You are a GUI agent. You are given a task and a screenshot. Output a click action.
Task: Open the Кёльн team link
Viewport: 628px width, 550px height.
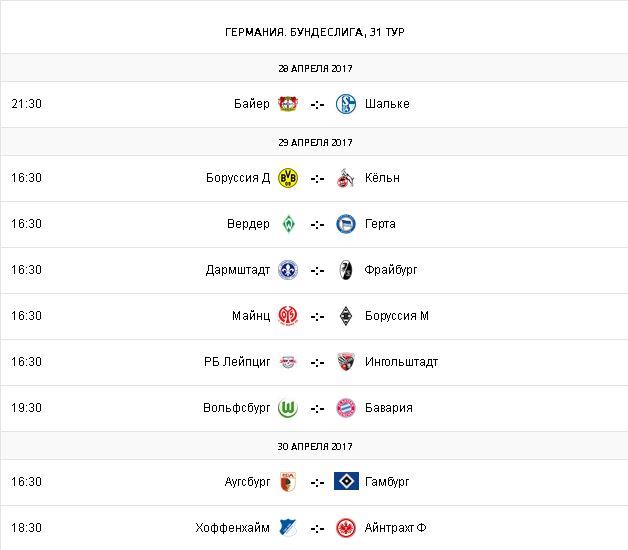tap(383, 178)
